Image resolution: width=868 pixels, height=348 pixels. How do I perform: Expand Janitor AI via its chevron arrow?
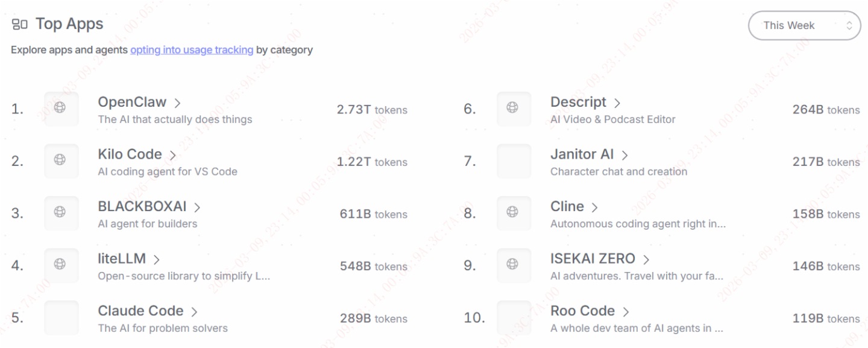tap(625, 156)
